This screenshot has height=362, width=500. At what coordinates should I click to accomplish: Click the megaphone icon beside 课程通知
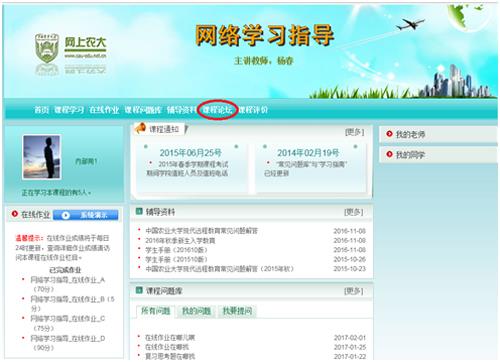[140, 128]
